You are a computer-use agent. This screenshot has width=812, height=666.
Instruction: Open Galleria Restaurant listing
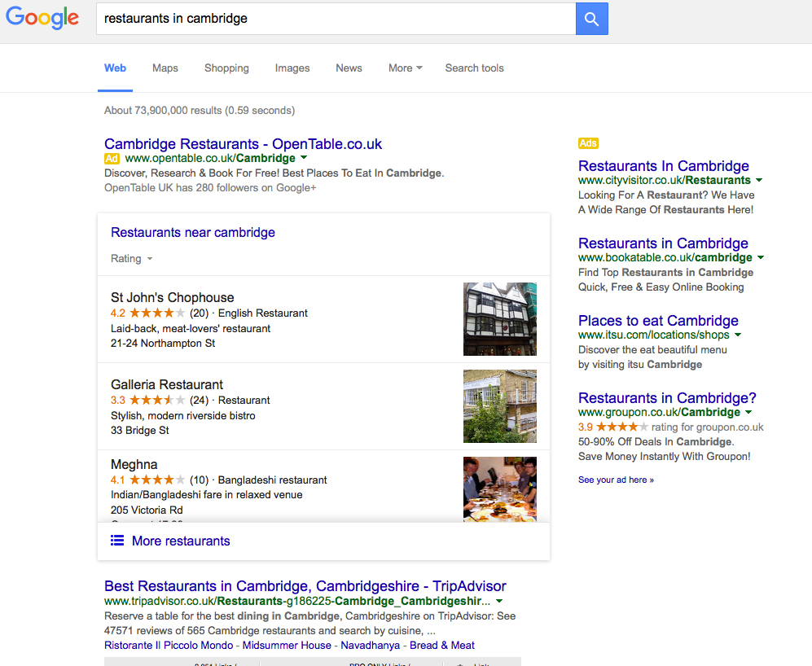pos(167,385)
